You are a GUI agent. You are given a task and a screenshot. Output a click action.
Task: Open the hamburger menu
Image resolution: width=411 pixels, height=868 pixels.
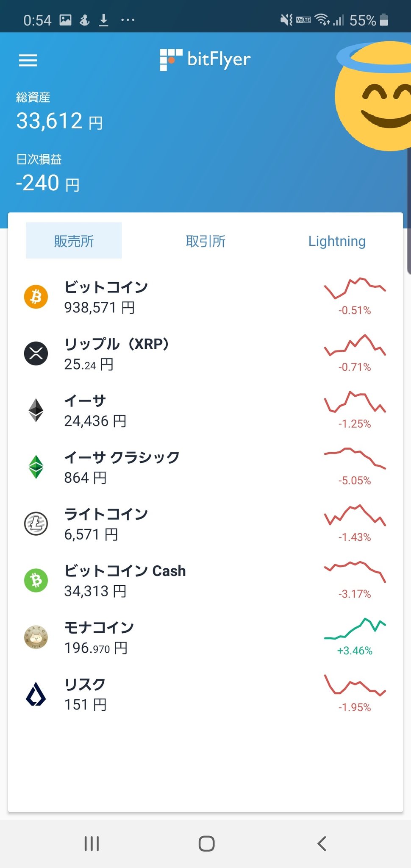coord(28,60)
